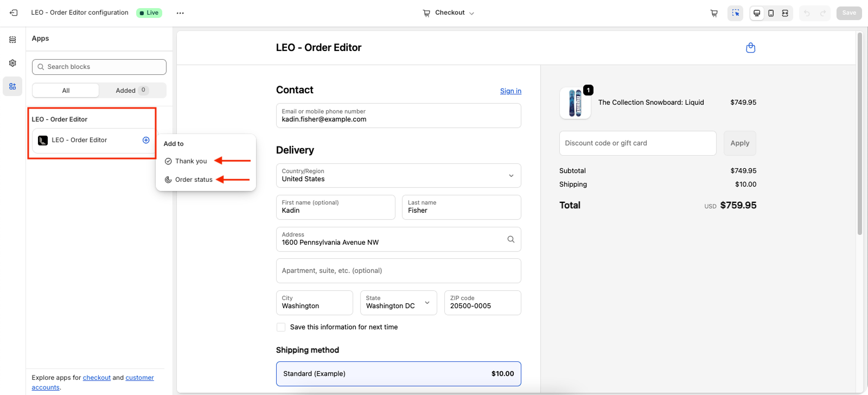Click the $759.95 total amount
Screen dimensions: 868x395
tap(738, 205)
